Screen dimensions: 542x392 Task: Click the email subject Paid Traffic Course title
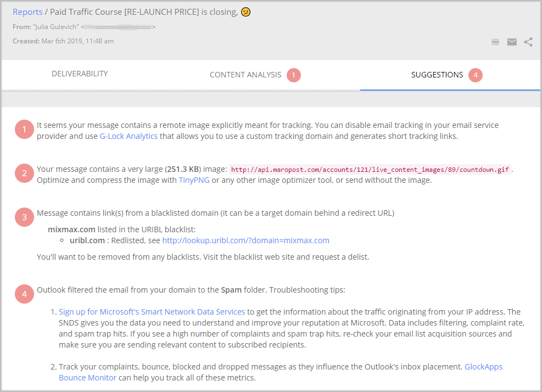[144, 12]
